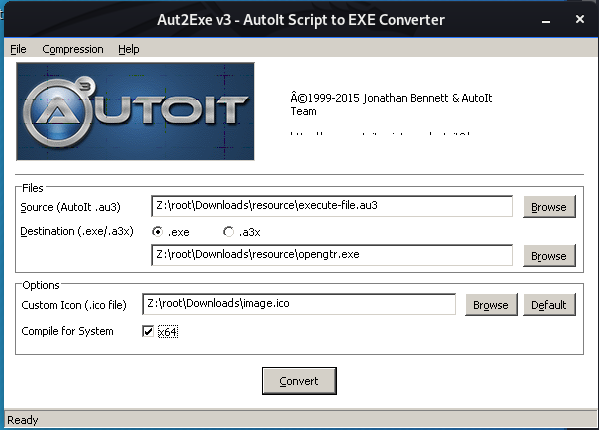Browse for the destination file
Screen dimensions: 599x430
click(x=549, y=256)
